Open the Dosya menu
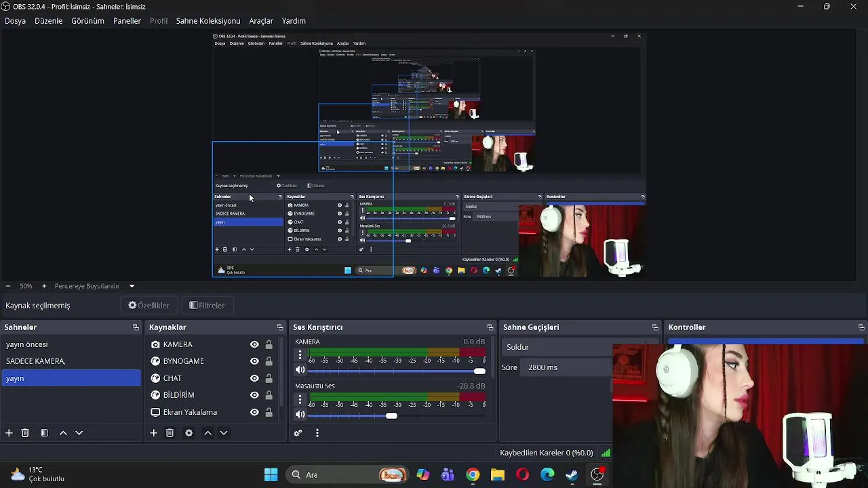Image resolution: width=868 pixels, height=488 pixels. tap(15, 21)
